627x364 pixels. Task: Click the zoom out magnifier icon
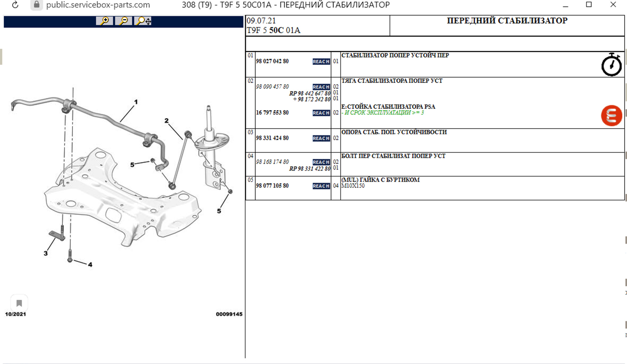(123, 21)
